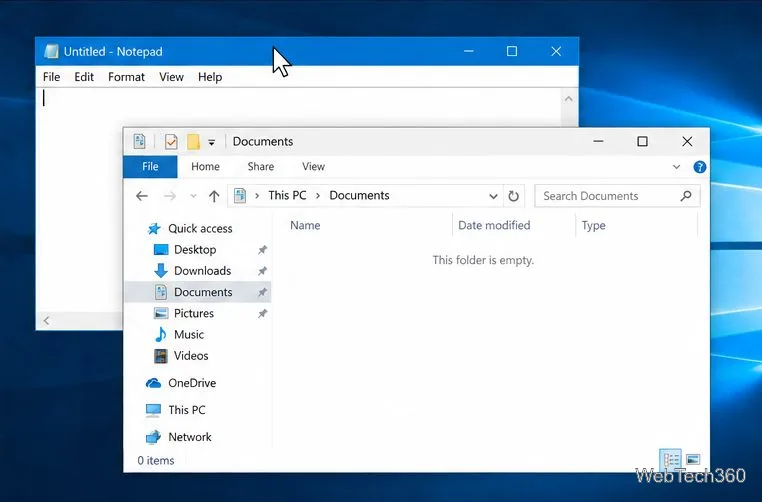Open the address bar history dropdown
This screenshot has width=762, height=502.
493,196
